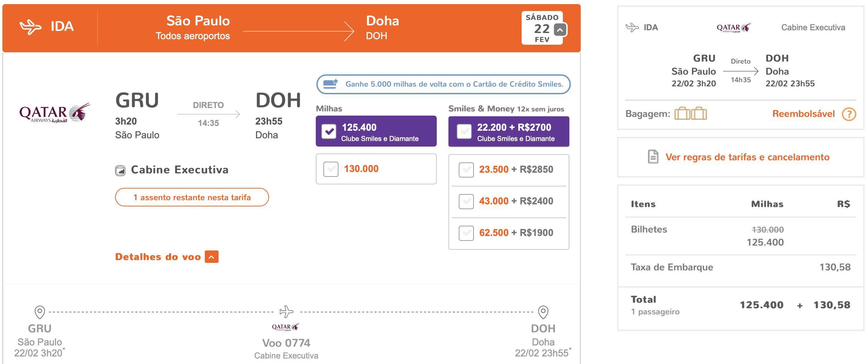Viewport: 868px width, 364px height.
Task: Click the baggage suitcase icons
Action: click(x=690, y=113)
